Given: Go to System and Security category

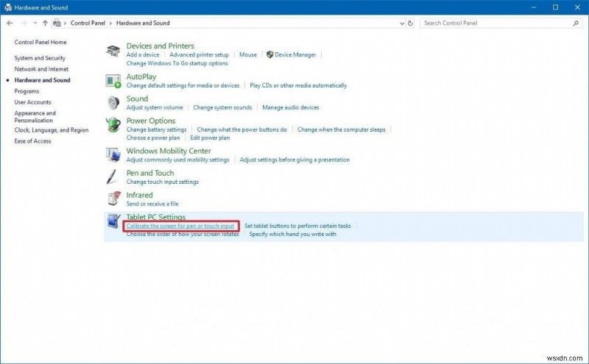Looking at the screenshot, I should click(x=40, y=58).
